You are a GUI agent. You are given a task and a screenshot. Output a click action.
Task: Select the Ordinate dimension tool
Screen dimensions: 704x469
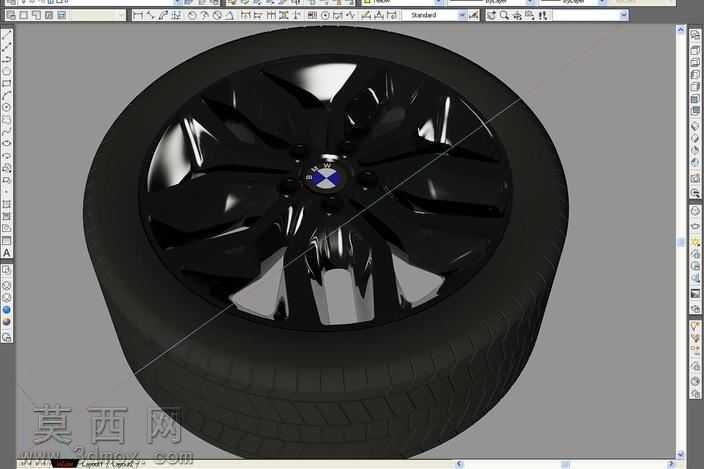[x=176, y=16]
